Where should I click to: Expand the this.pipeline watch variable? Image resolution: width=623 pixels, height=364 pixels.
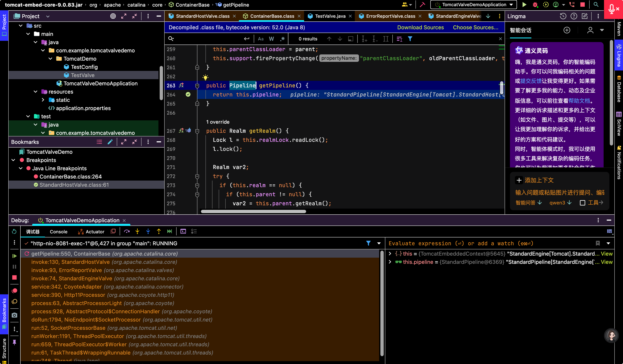pos(390,262)
